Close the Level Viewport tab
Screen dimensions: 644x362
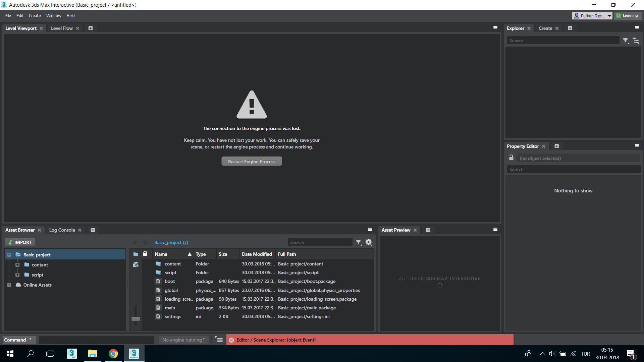41,28
